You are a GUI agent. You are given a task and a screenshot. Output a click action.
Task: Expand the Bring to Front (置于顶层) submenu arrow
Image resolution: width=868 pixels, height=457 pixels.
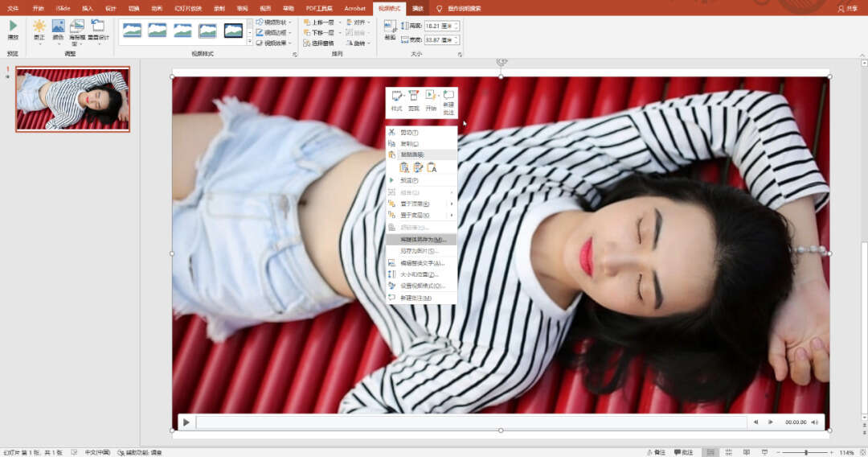451,204
